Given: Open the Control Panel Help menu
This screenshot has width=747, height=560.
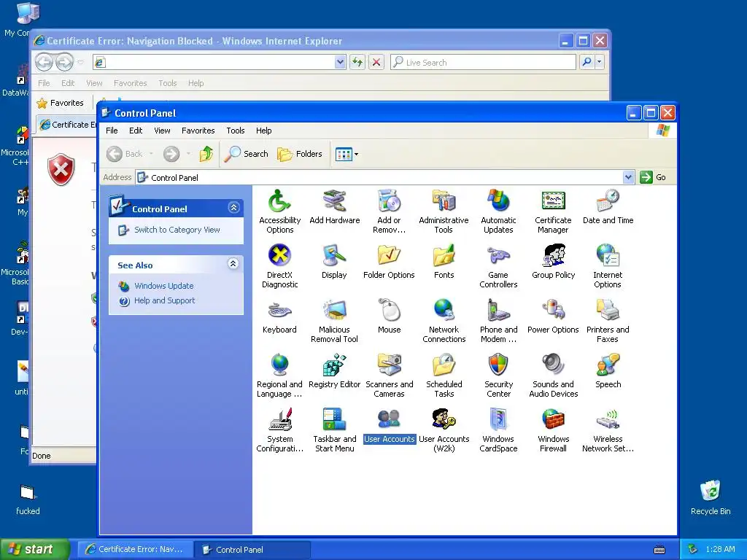Looking at the screenshot, I should click(263, 131).
